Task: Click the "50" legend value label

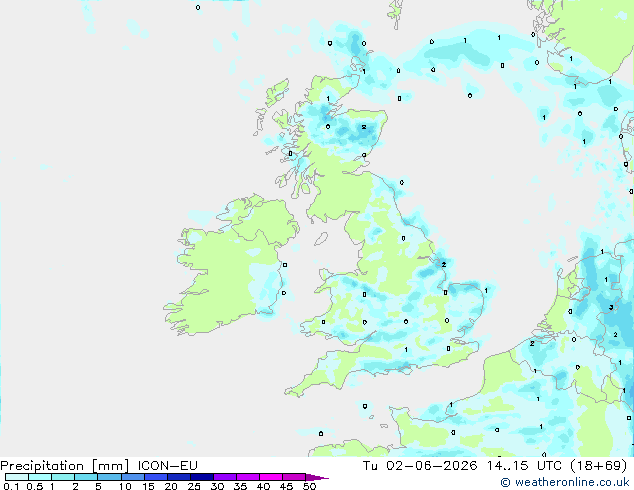Action: 310,486
